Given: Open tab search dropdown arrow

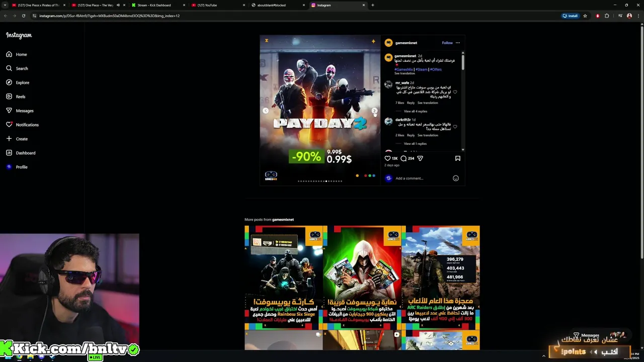Looking at the screenshot, I should [5, 5].
